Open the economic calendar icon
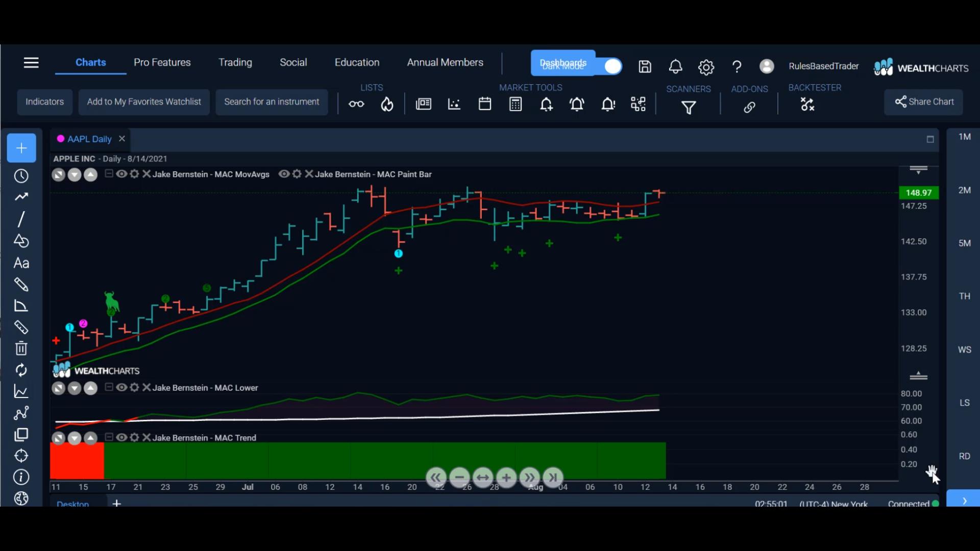 [x=485, y=104]
